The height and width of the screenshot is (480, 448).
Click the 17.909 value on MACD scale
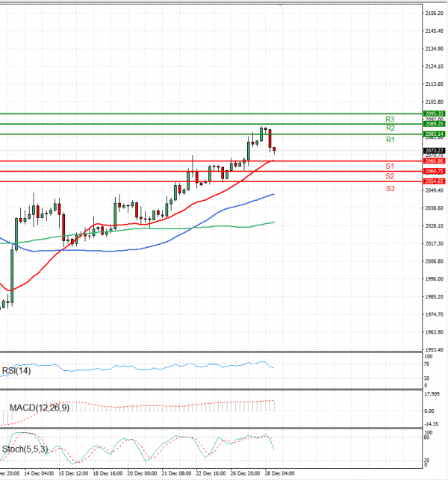(432, 394)
